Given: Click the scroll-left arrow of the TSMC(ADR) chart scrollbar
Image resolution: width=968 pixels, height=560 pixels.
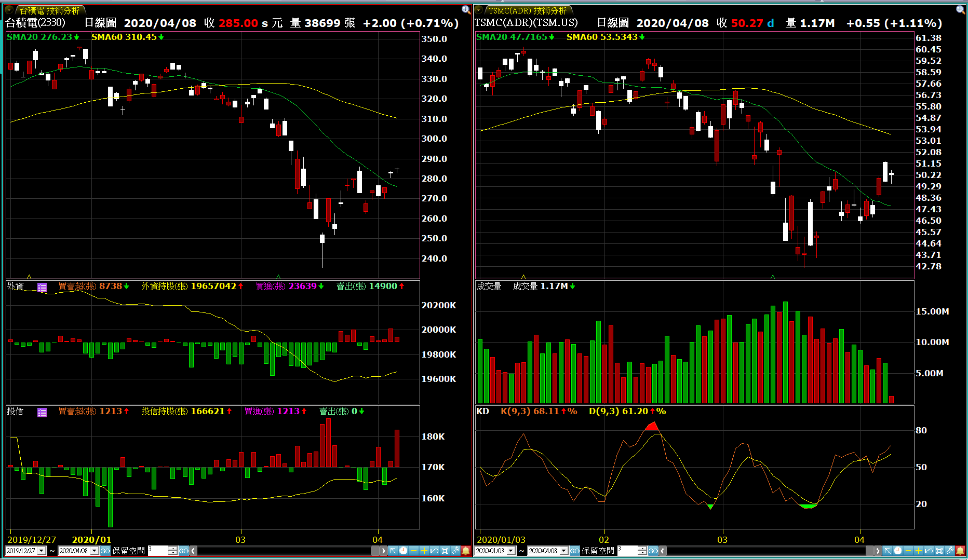Looking at the screenshot, I should click(662, 551).
